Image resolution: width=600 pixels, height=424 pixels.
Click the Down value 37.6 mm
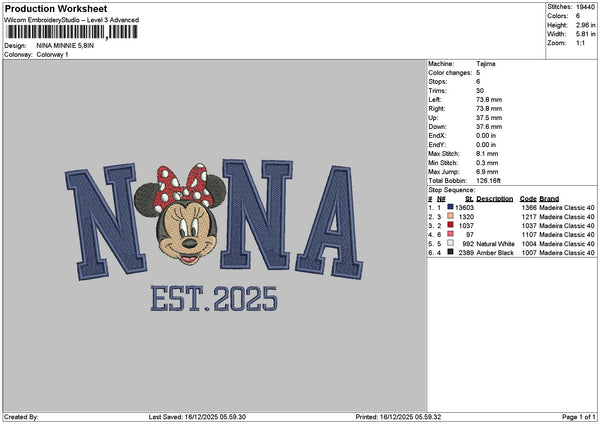click(489, 127)
